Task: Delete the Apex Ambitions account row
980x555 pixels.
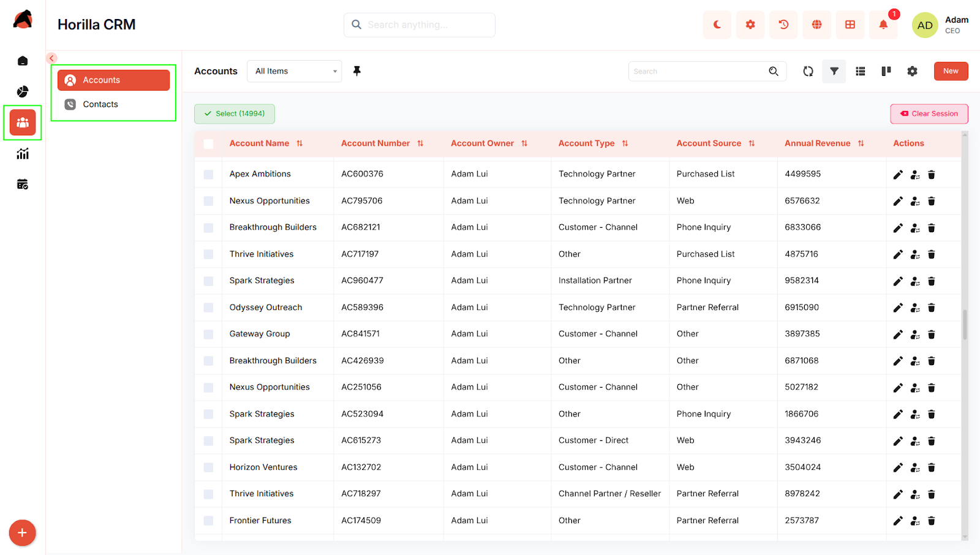Action: click(931, 175)
